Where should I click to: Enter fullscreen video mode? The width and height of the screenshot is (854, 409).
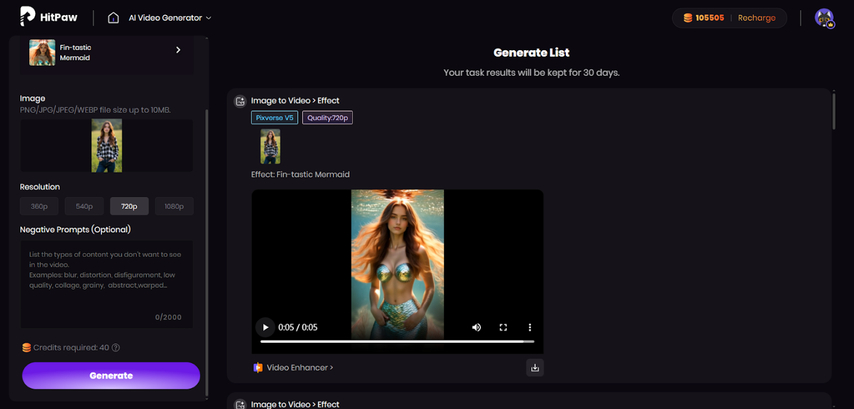(503, 327)
